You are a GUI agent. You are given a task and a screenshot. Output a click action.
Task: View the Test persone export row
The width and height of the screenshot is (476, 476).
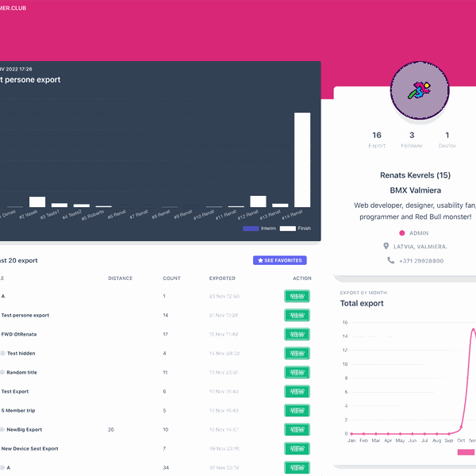pos(297,315)
